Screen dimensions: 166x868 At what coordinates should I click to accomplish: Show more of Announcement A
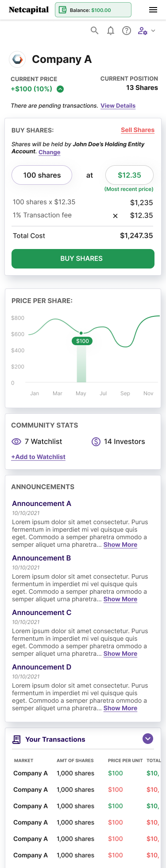(120, 545)
